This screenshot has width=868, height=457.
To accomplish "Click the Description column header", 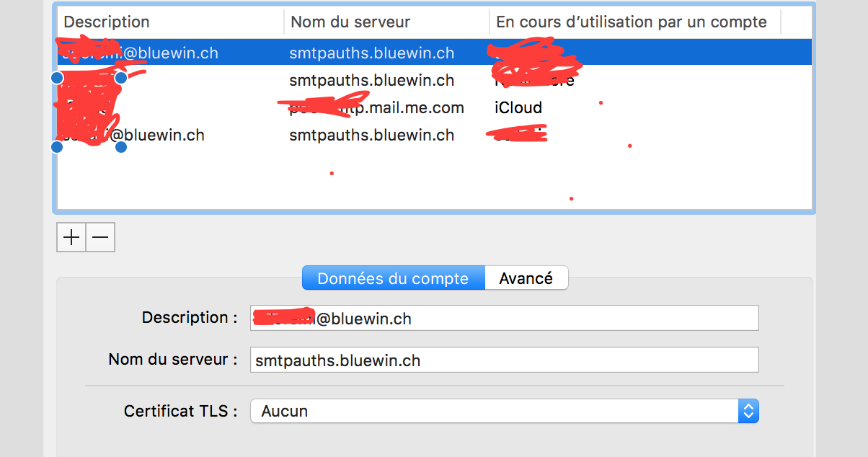I will point(107,22).
